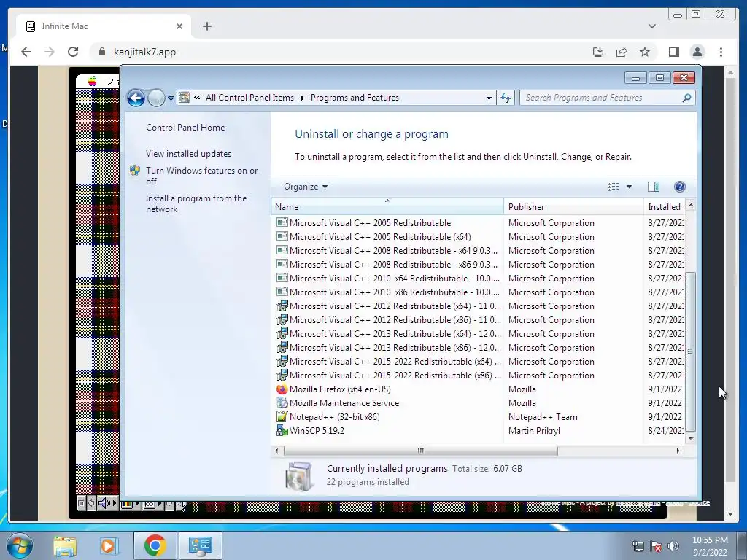Viewport: 747px width, 560px height.
Task: Click Install a program from the network
Action: click(x=196, y=203)
